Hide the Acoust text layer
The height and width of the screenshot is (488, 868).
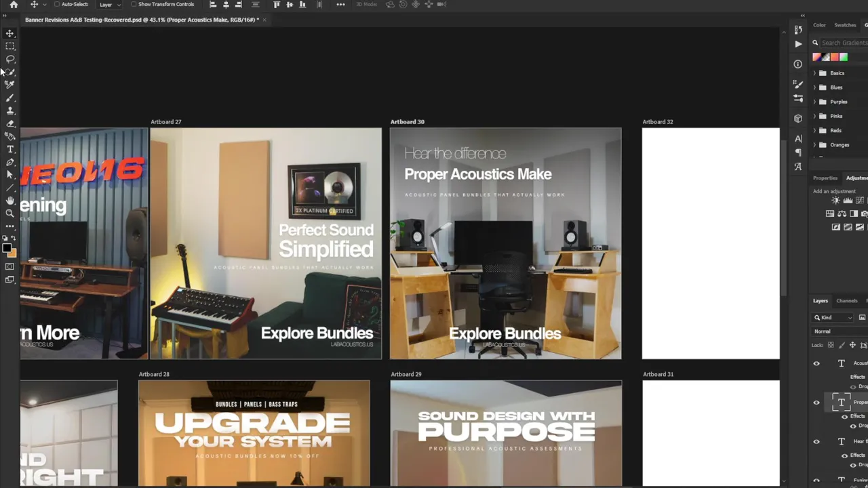point(816,363)
